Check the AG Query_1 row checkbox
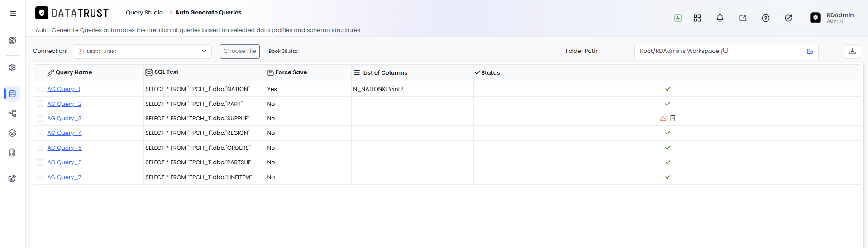This screenshot has height=248, width=868. pos(40,89)
